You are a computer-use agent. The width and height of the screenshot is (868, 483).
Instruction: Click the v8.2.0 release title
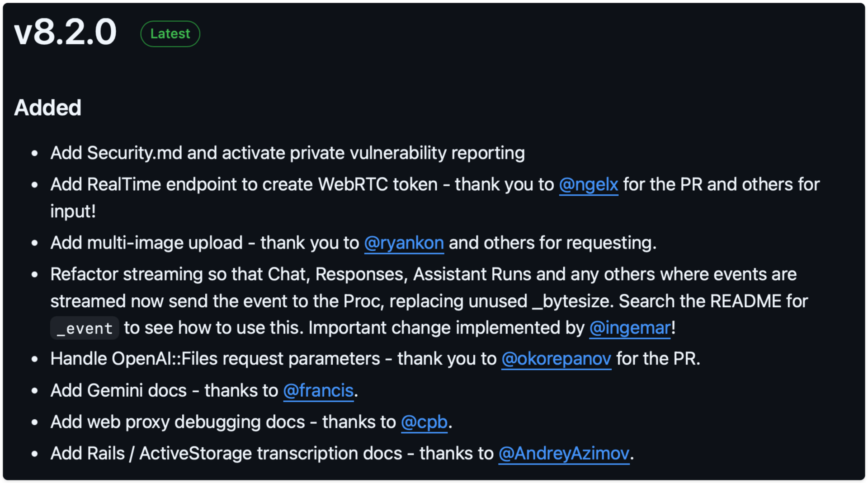[66, 32]
